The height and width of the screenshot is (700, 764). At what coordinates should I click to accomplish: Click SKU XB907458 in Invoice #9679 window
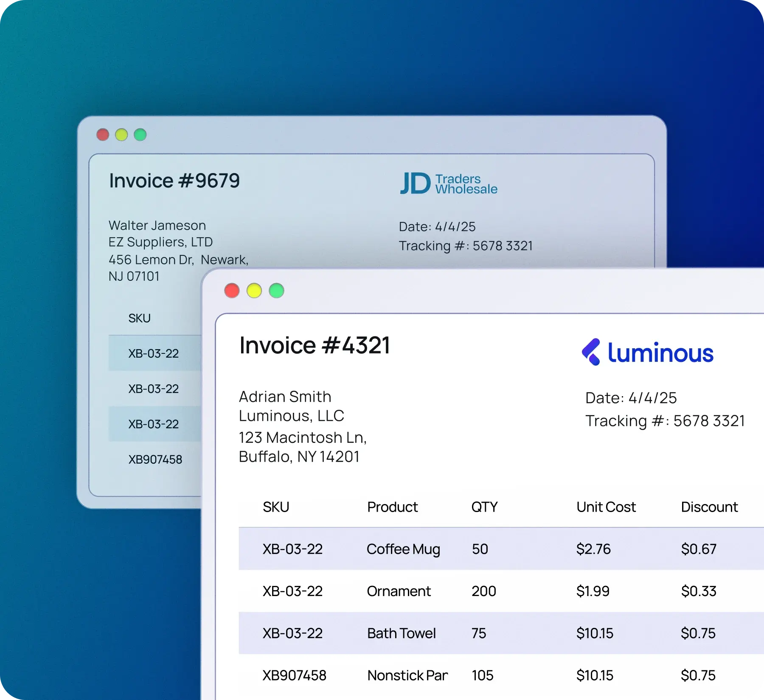155,459
